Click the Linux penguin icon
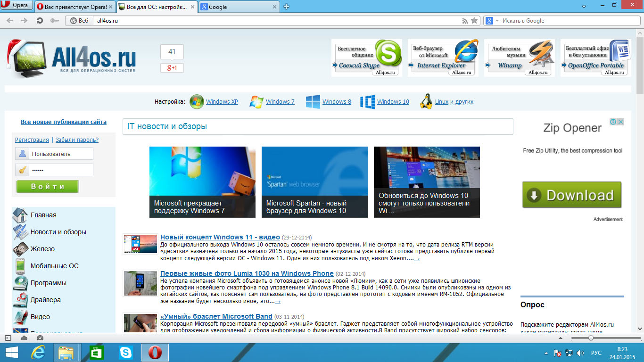This screenshot has width=644, height=362. coord(426,101)
